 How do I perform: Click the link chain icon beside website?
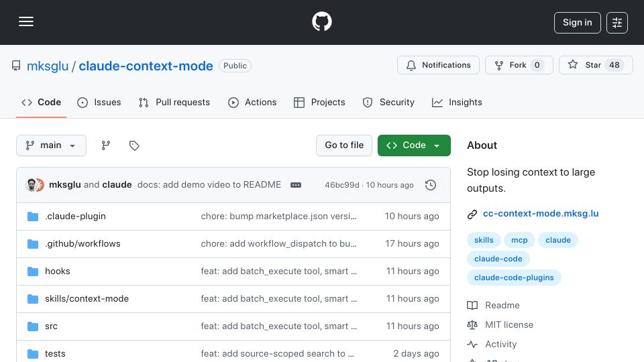coord(472,215)
